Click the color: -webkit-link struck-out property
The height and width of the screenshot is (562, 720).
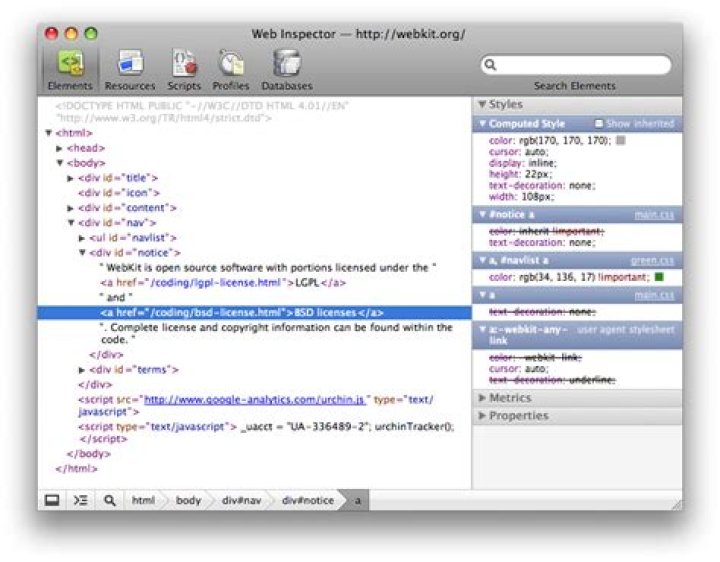click(535, 358)
